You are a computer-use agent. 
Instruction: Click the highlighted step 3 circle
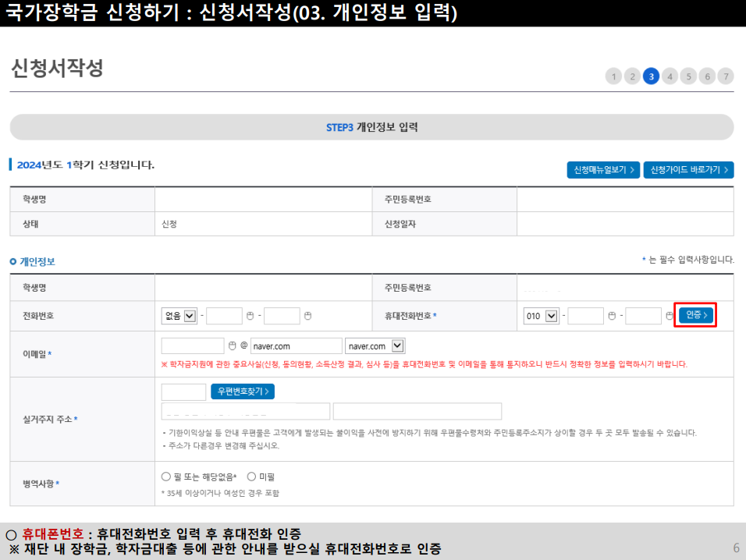pos(651,76)
